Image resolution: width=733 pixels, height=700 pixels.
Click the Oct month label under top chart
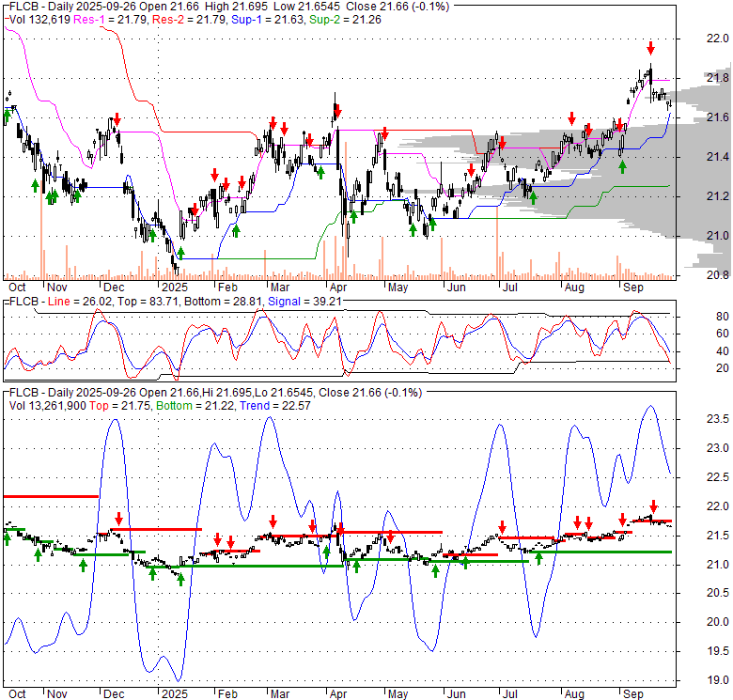tap(17, 288)
